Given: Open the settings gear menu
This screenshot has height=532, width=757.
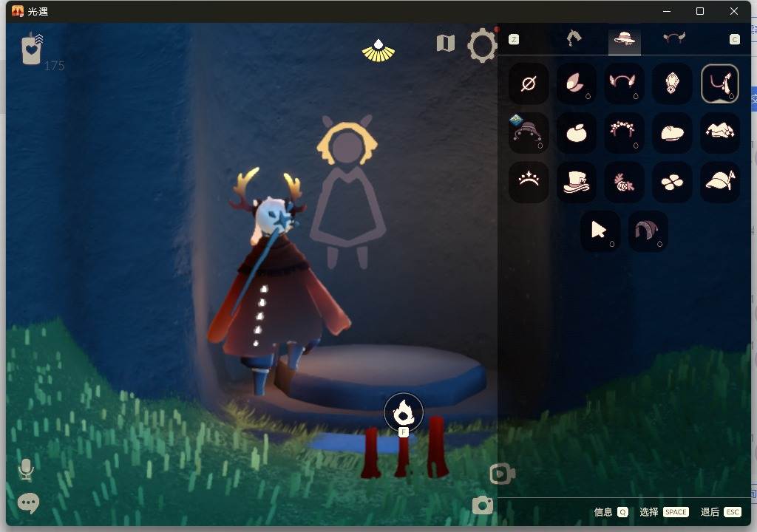Looking at the screenshot, I should (x=481, y=45).
